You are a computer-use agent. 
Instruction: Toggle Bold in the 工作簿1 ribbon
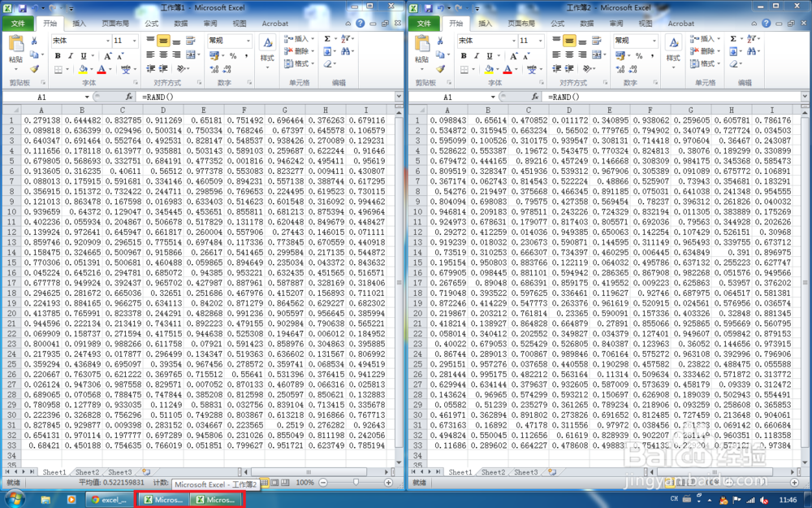tap(58, 56)
